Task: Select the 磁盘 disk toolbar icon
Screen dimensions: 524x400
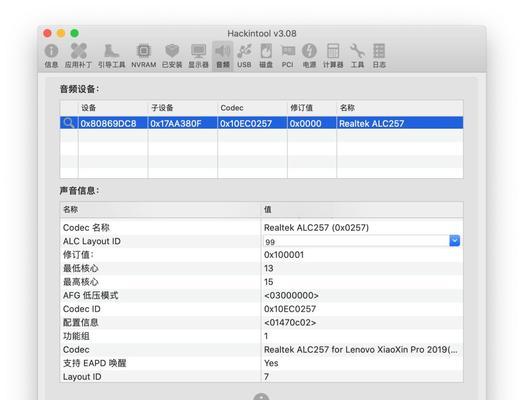Action: coord(266,55)
